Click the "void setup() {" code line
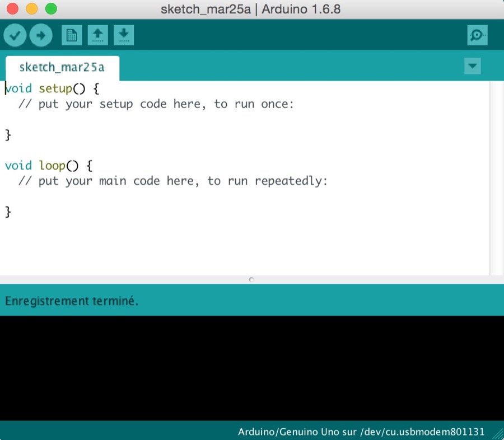504x440 pixels. [x=52, y=88]
